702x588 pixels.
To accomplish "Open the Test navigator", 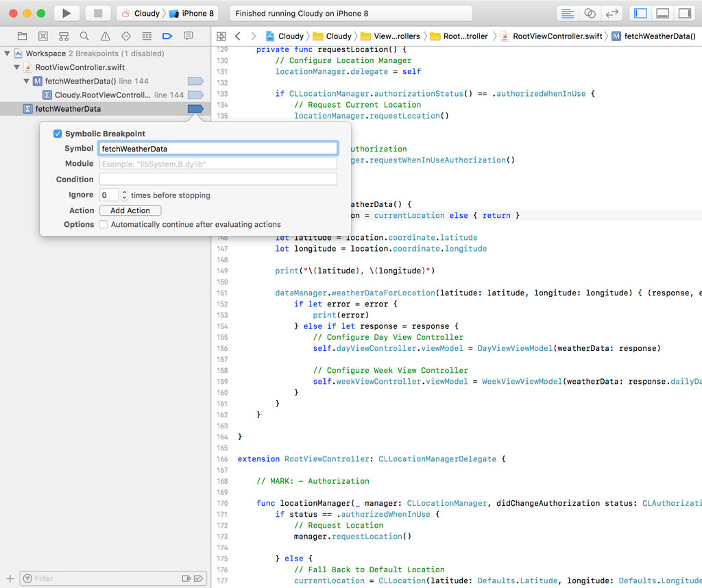I will (126, 36).
